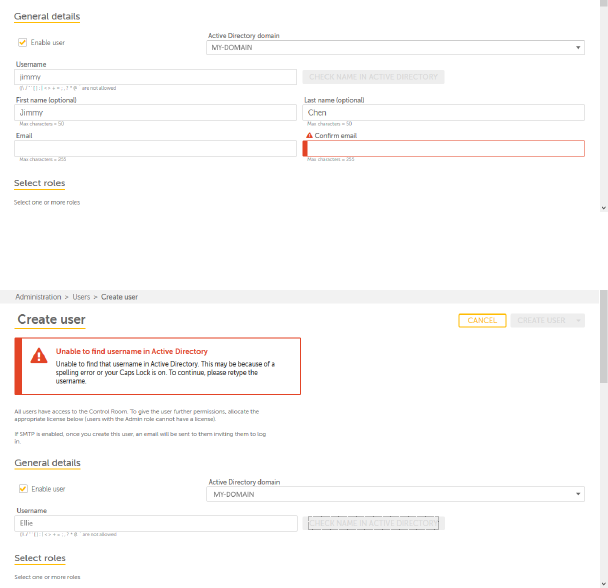The image size is (608, 588).
Task: Click Check Name in Active Directory beside jimmy
Action: (x=374, y=76)
